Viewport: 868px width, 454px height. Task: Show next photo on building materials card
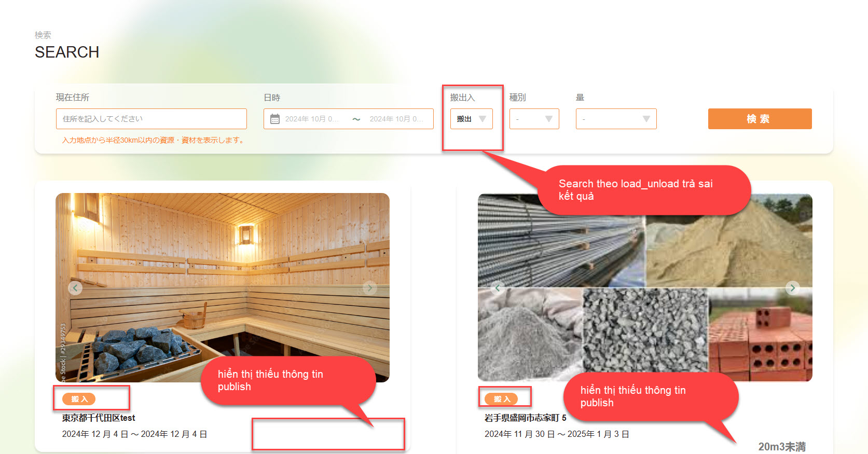click(x=792, y=288)
